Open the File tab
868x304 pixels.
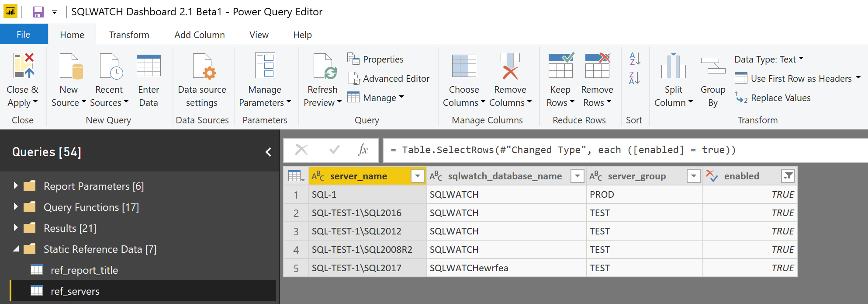tap(24, 35)
